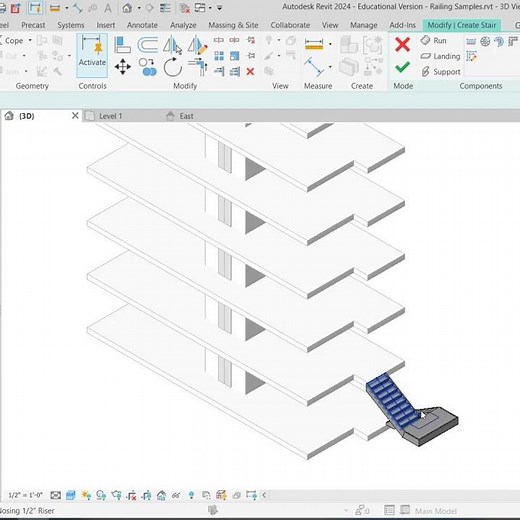Select the Mirror Pick Axis tool
520x520 pixels.
click(x=173, y=45)
